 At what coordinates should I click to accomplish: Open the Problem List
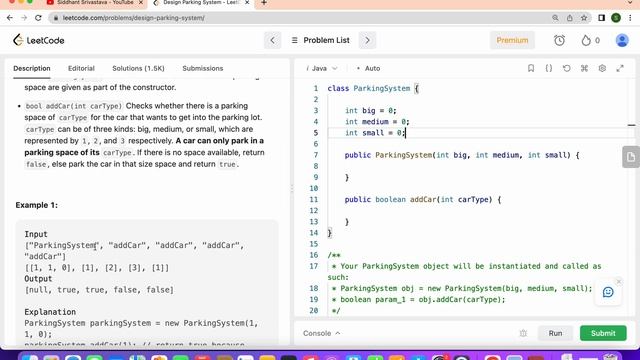[x=320, y=40]
